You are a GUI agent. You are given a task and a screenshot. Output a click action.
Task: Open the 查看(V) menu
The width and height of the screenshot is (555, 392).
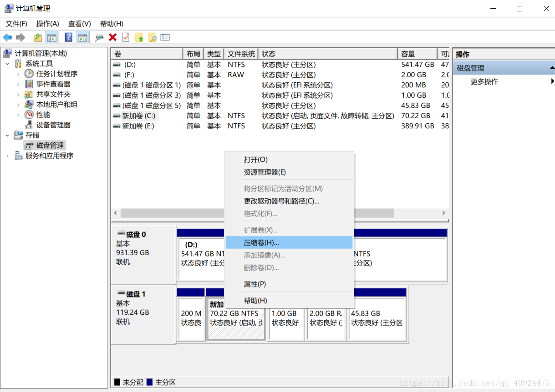(x=80, y=24)
